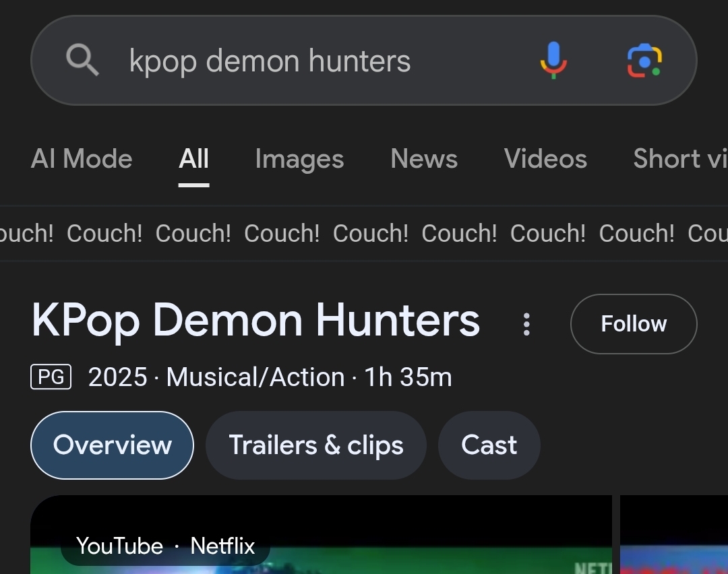
Task: Select the Overview chip
Action: pyautogui.click(x=113, y=445)
